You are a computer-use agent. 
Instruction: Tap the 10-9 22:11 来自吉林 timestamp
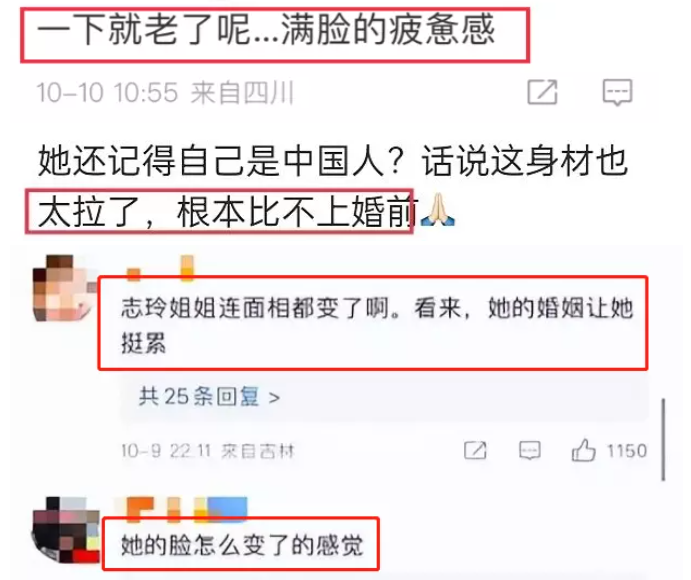tap(208, 451)
